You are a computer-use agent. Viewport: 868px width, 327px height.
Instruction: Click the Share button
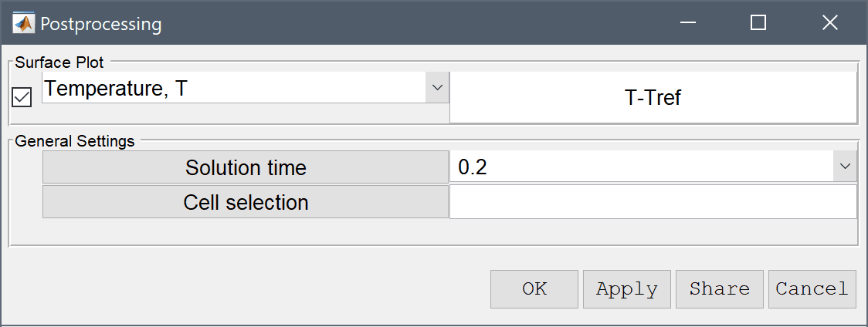(719, 288)
